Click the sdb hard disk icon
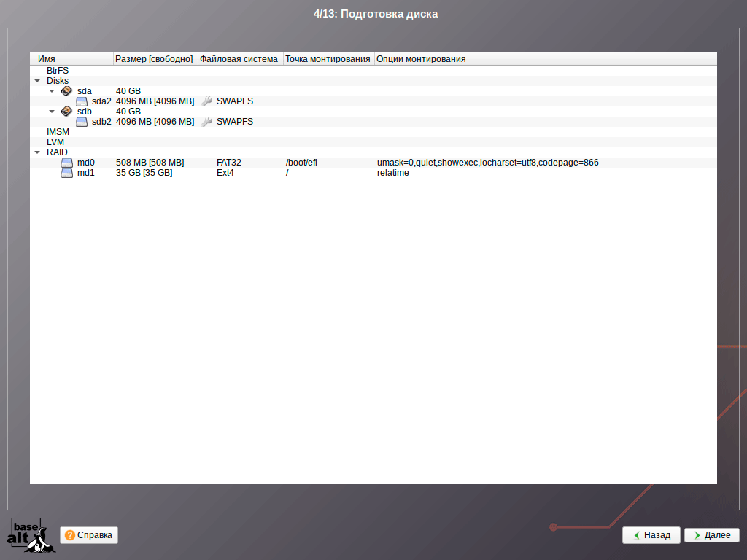Screen dimensions: 747x560 coord(66,112)
